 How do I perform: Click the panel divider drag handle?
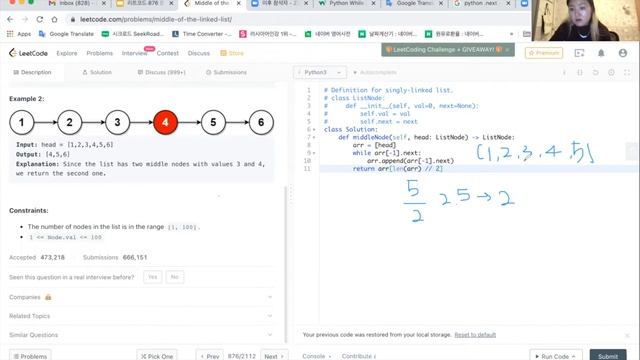[291, 194]
